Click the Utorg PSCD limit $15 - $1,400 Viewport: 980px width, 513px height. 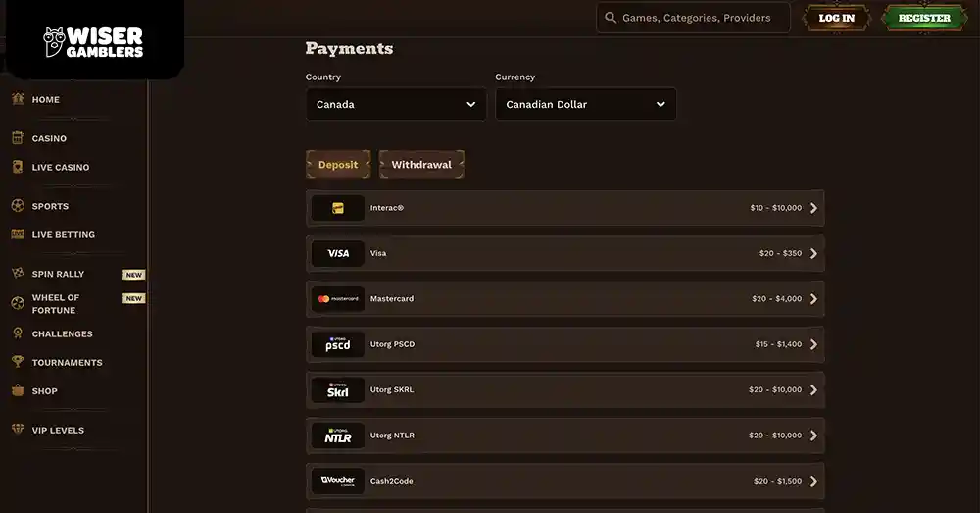778,344
